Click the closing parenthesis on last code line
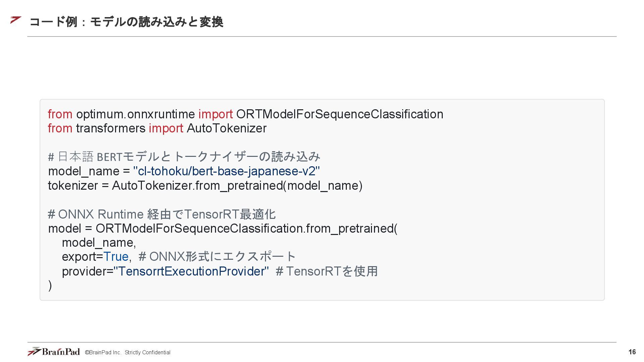This screenshot has width=644, height=362. pyautogui.click(x=50, y=286)
